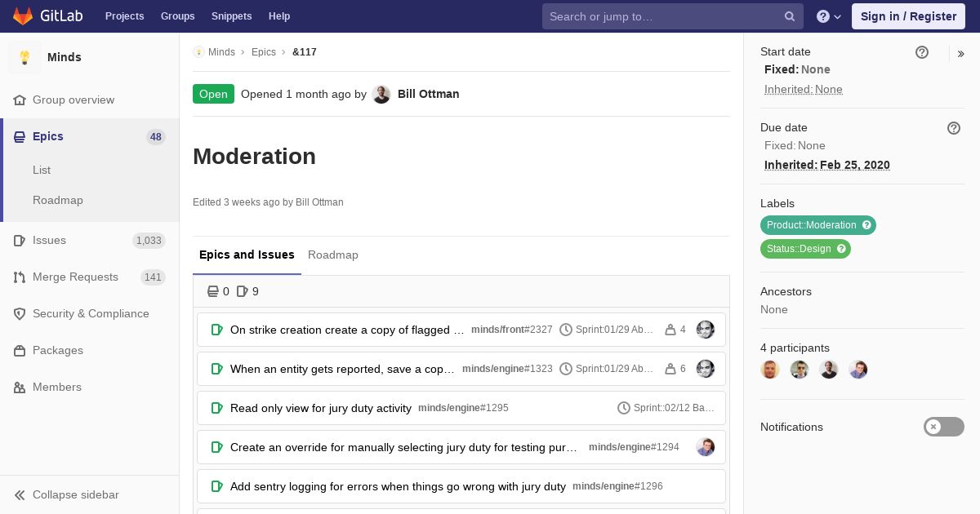The height and width of the screenshot is (514, 980).
Task: Click the Epics sidebar icon
Action: click(20, 137)
